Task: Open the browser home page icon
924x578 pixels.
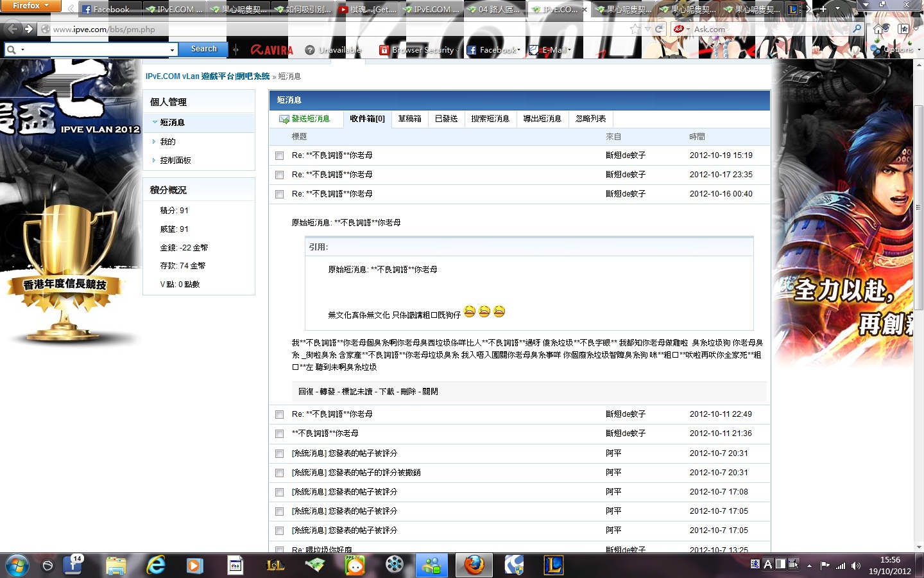Action: (x=878, y=30)
